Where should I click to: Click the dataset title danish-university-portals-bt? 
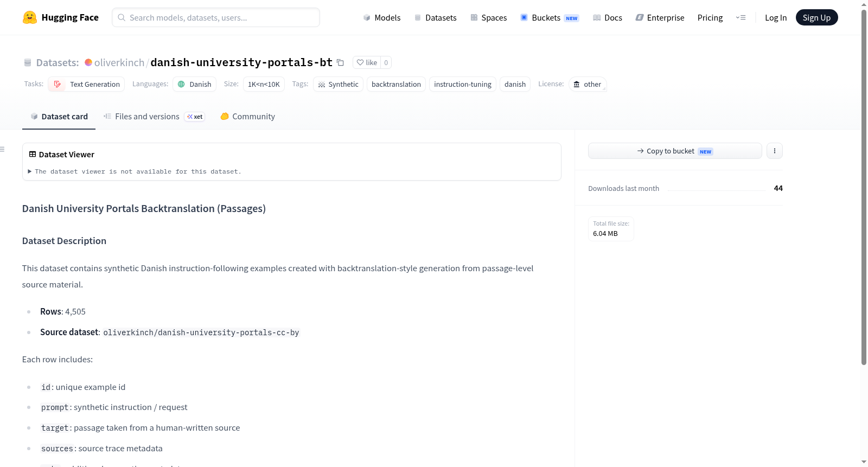[x=241, y=62]
